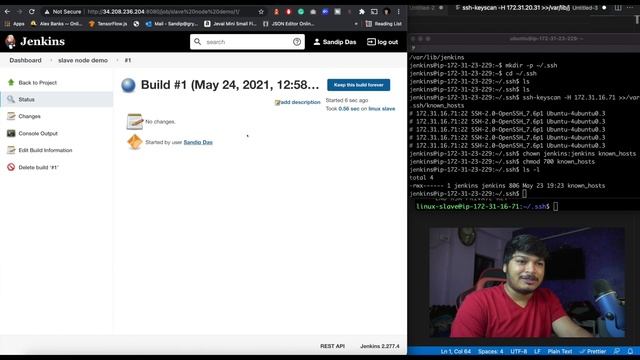640x360 pixels.
Task: Click the log out link
Action: pos(382,42)
